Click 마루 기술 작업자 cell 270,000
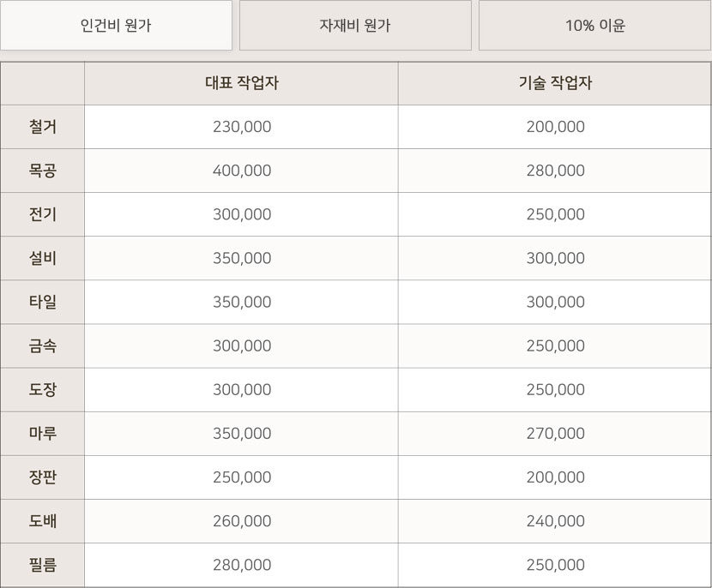The image size is (712, 588). tap(555, 434)
